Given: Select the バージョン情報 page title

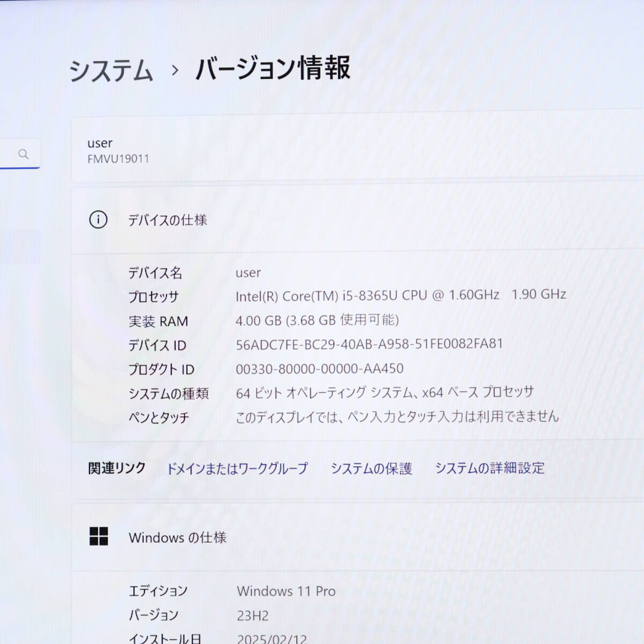Looking at the screenshot, I should click(x=273, y=69).
